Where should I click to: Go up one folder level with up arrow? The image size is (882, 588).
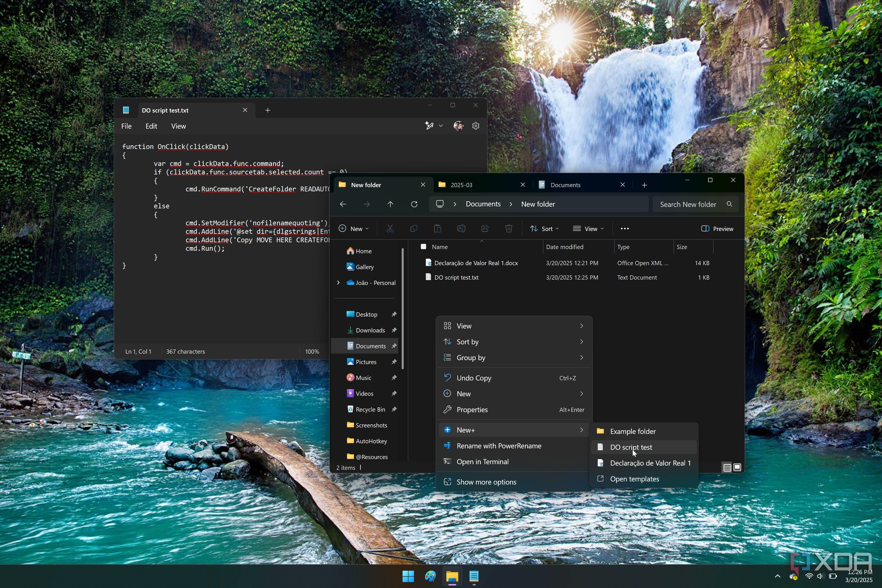390,204
